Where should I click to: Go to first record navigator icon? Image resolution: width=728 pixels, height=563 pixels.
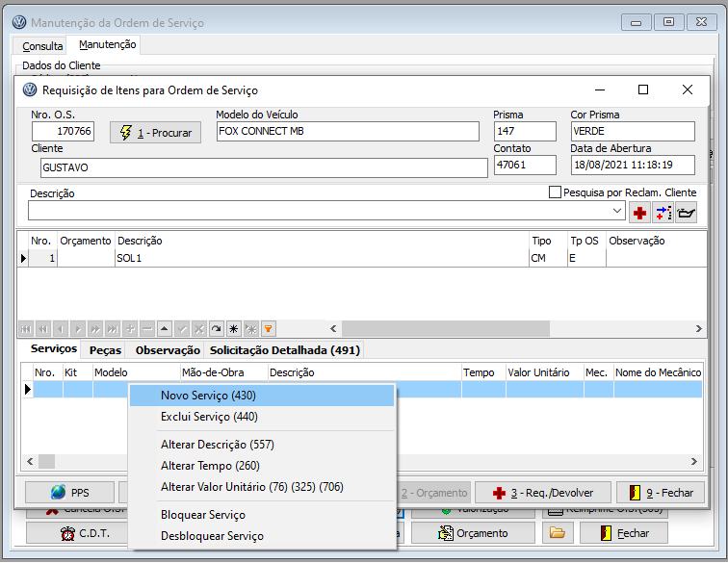(x=26, y=329)
